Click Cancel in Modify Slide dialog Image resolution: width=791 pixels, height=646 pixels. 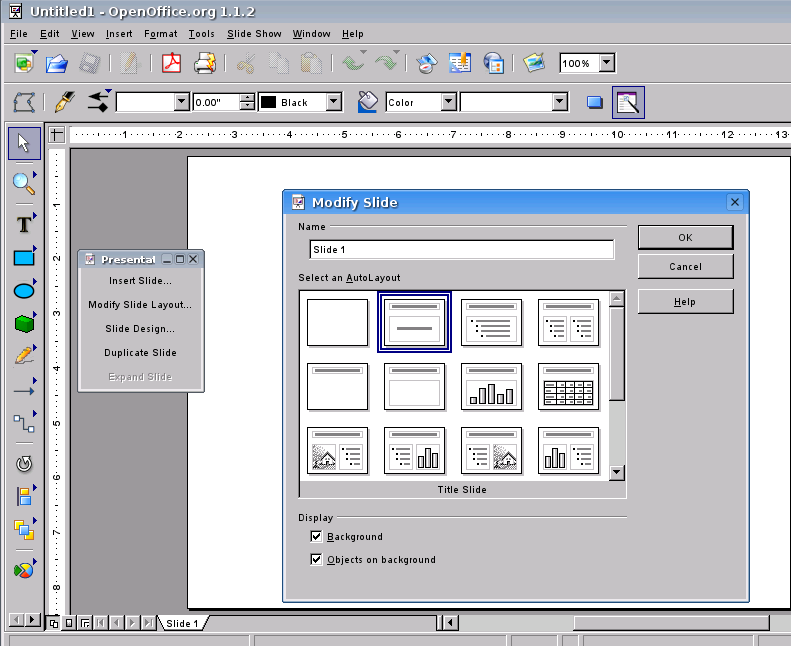point(685,266)
